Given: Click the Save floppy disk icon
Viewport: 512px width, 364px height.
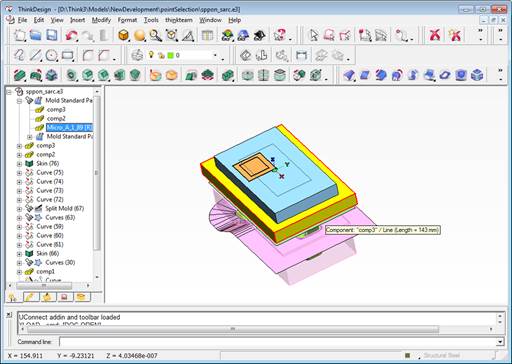Looking at the screenshot, I should click(x=52, y=35).
